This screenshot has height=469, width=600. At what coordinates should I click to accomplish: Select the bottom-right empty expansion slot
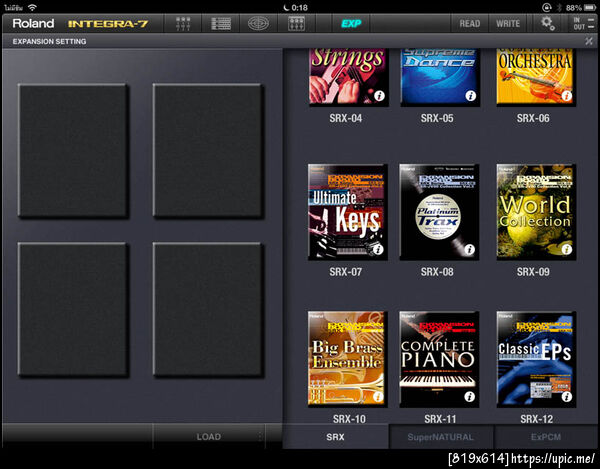[207, 309]
